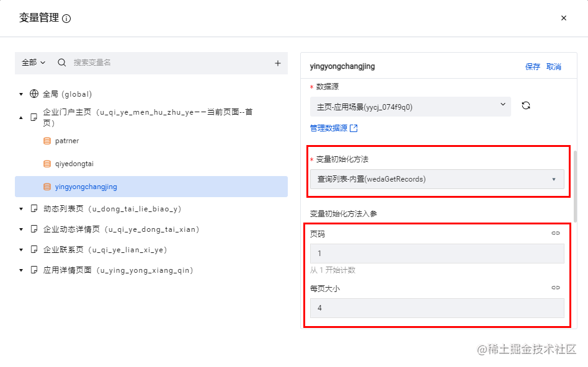Close the 变量管理 dialog

click(x=563, y=18)
